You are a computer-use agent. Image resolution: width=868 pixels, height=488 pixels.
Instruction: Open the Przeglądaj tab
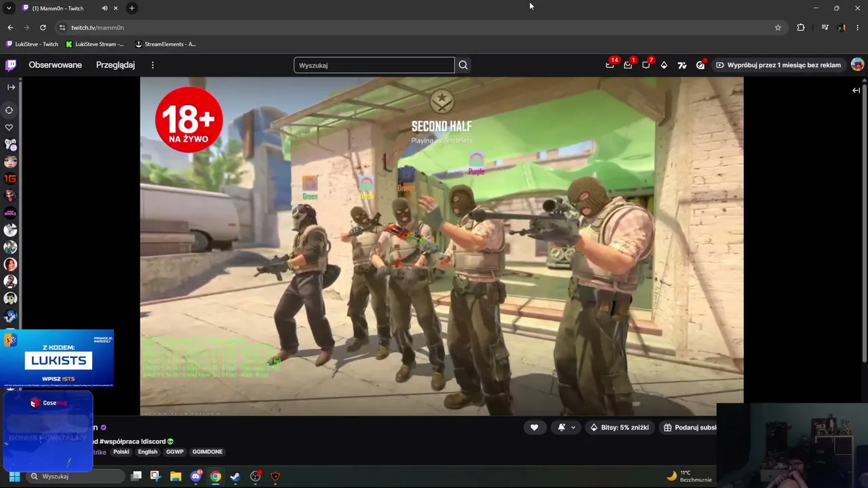pos(115,65)
